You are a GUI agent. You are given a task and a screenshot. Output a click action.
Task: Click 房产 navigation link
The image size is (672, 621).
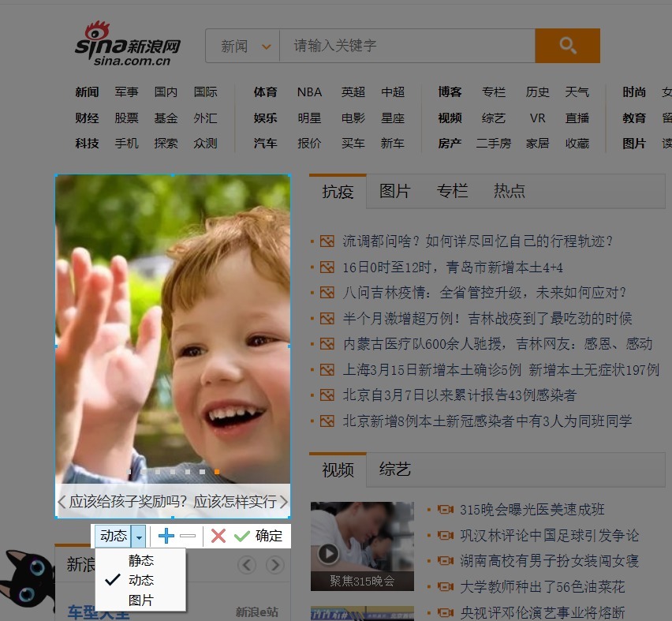pos(450,144)
